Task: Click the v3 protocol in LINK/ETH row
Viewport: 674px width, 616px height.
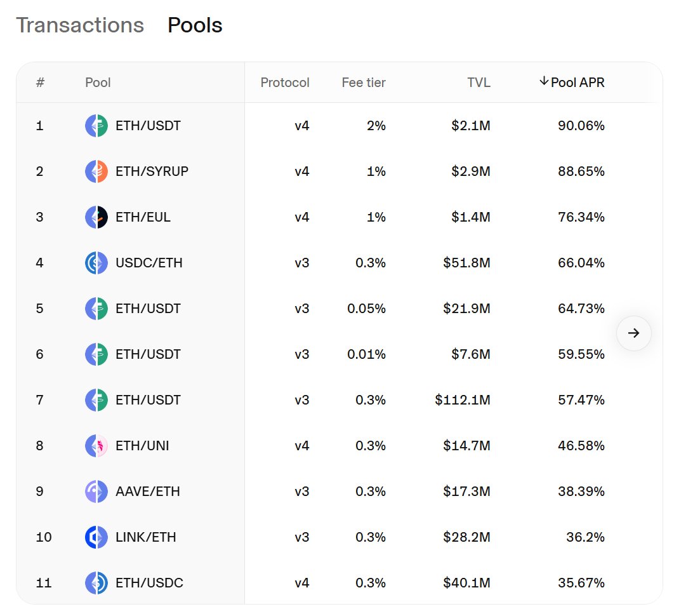Action: click(301, 537)
